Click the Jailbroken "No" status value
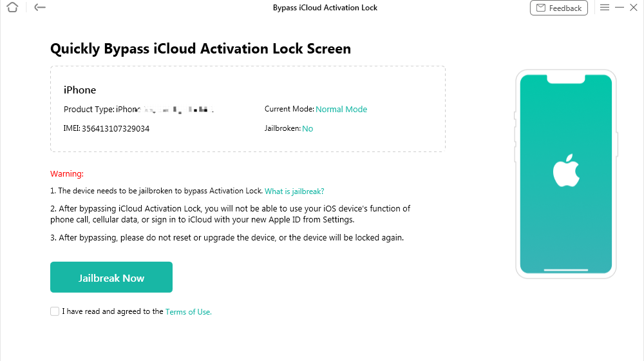This screenshot has width=644, height=361. (x=308, y=128)
